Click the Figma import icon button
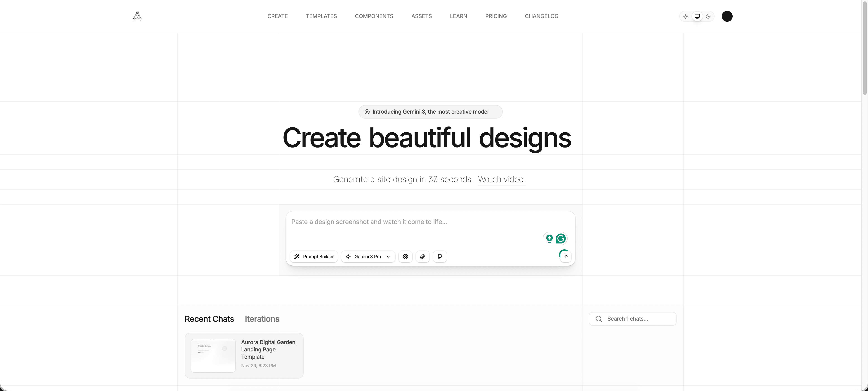This screenshot has height=391, width=868. (440, 256)
